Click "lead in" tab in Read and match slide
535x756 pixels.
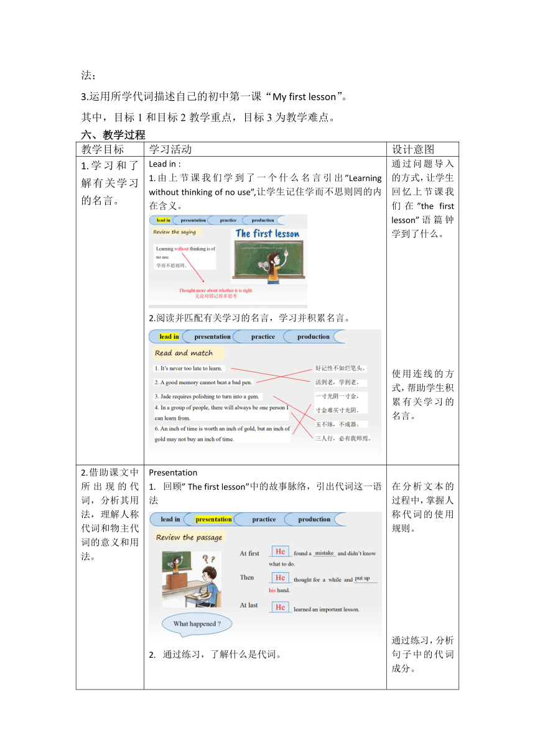(169, 337)
